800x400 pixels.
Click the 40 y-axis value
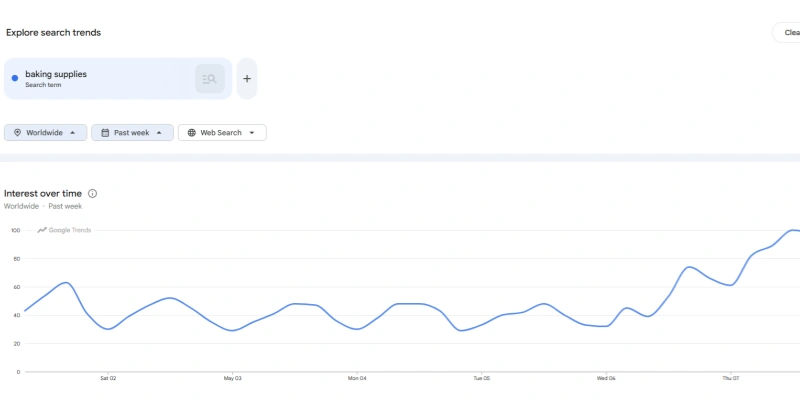(x=17, y=315)
